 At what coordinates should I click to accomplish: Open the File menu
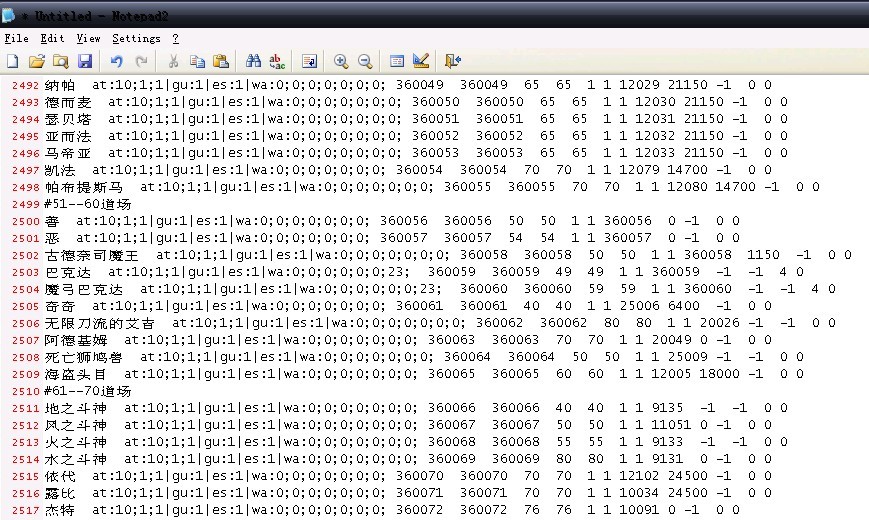(x=16, y=38)
